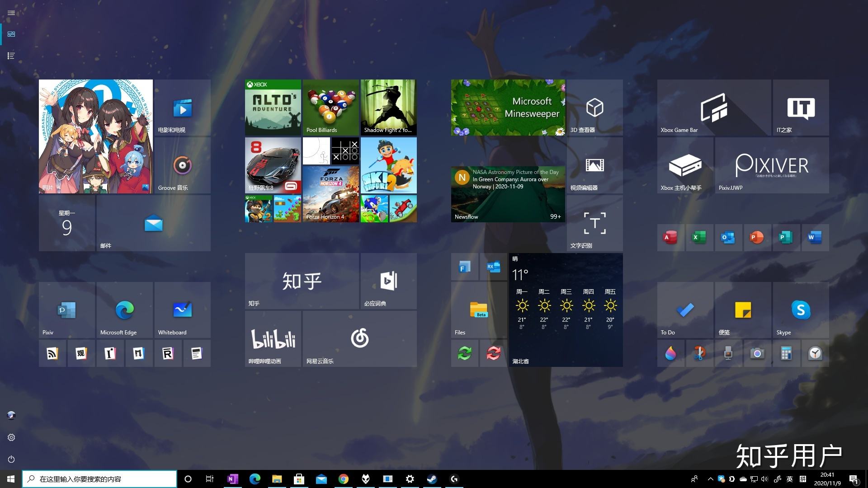Screen dimensions: 868x488
Task: Launch the 视频编辑器 tile
Action: point(594,165)
